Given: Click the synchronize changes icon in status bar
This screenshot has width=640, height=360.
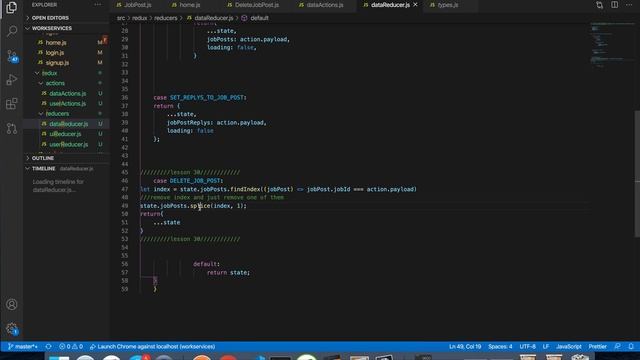Looking at the screenshot, I should [49, 347].
